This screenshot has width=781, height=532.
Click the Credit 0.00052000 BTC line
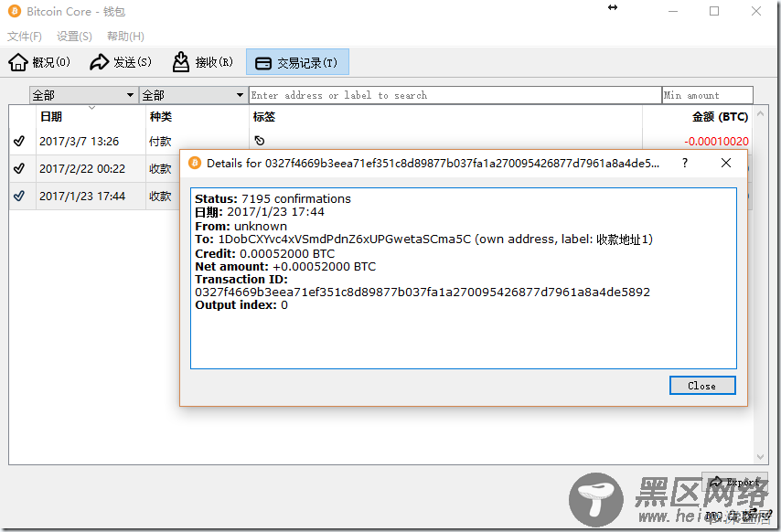(x=265, y=254)
